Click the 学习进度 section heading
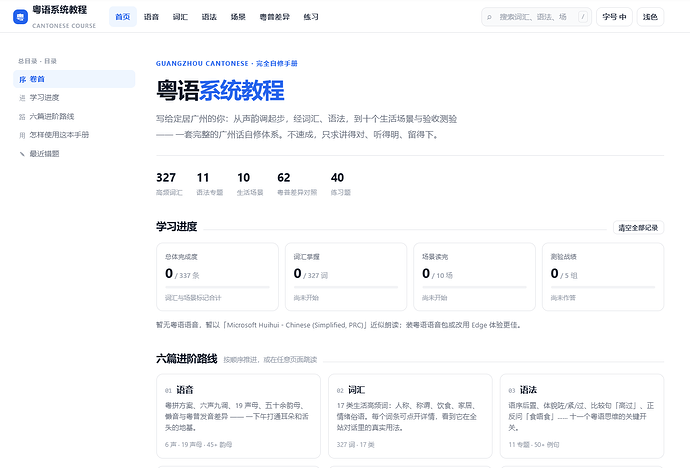The height and width of the screenshot is (468, 690). (x=176, y=227)
